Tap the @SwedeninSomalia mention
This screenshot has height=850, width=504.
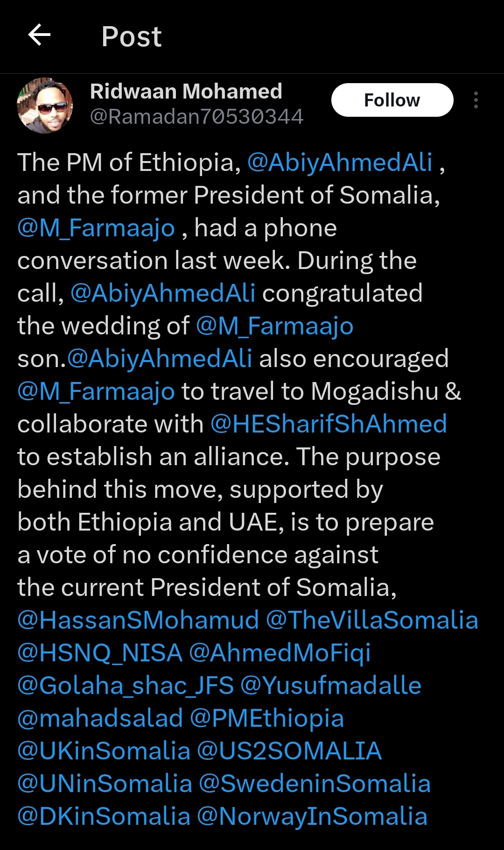point(315,784)
